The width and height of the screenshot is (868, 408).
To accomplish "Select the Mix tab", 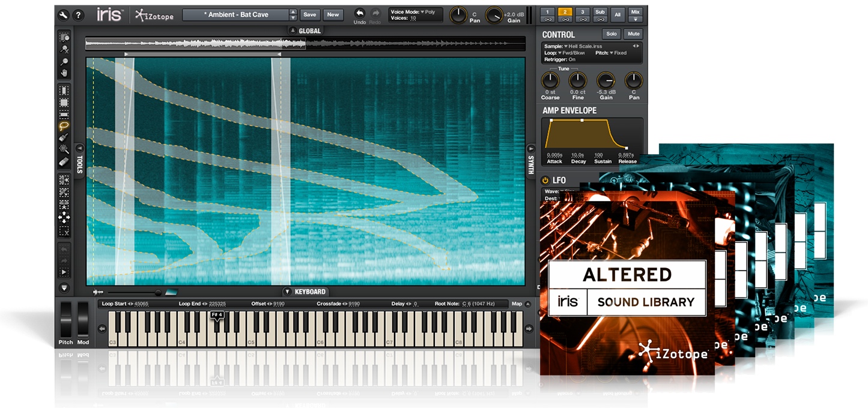I will (636, 12).
